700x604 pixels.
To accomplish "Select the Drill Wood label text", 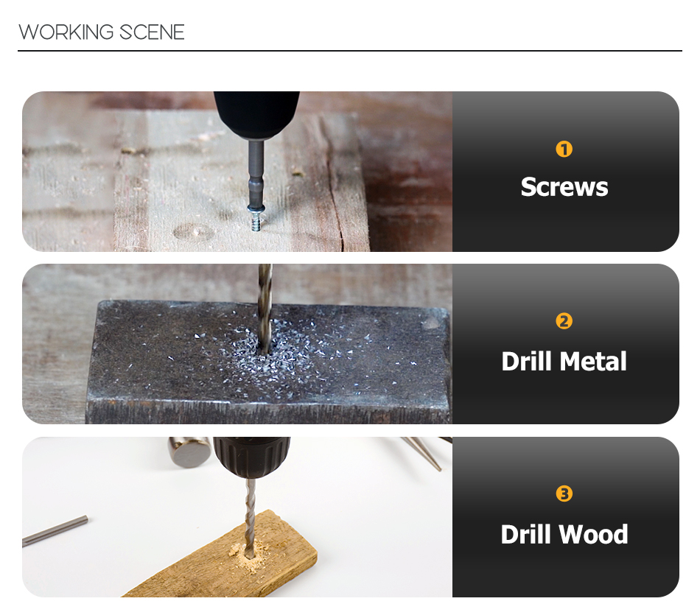I will pos(564,534).
